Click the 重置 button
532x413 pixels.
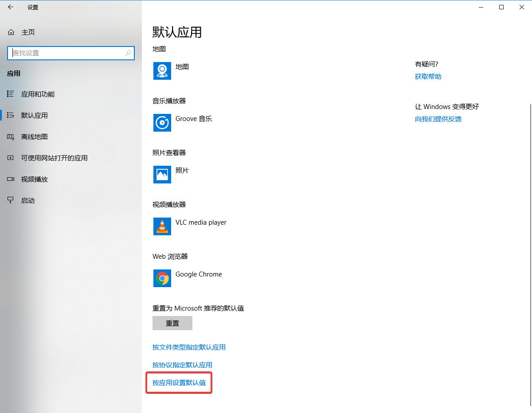[x=172, y=323]
